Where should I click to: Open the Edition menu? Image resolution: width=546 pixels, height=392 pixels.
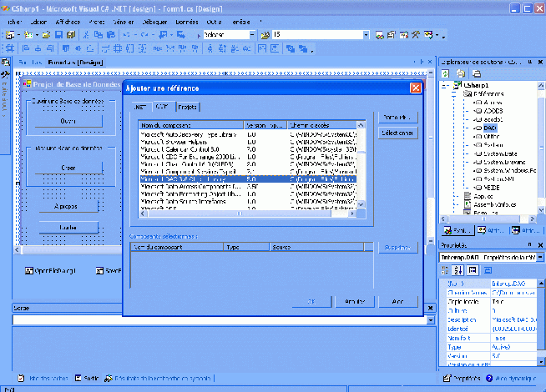point(38,22)
